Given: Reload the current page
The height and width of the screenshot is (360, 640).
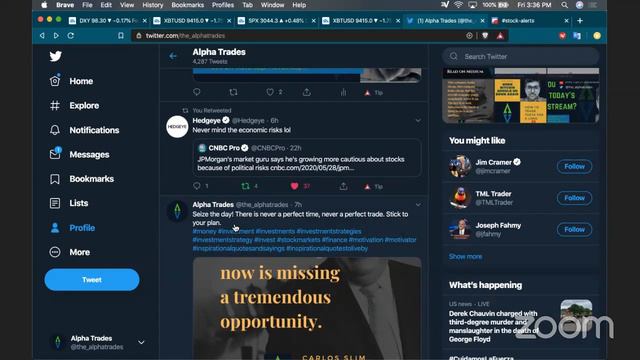Looking at the screenshot, I should pyautogui.click(x=71, y=36).
